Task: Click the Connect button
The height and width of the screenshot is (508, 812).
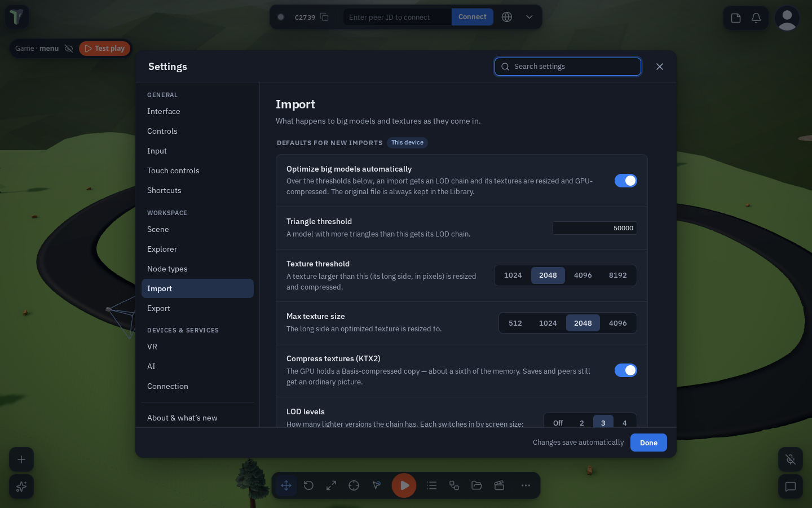Action: (473, 17)
